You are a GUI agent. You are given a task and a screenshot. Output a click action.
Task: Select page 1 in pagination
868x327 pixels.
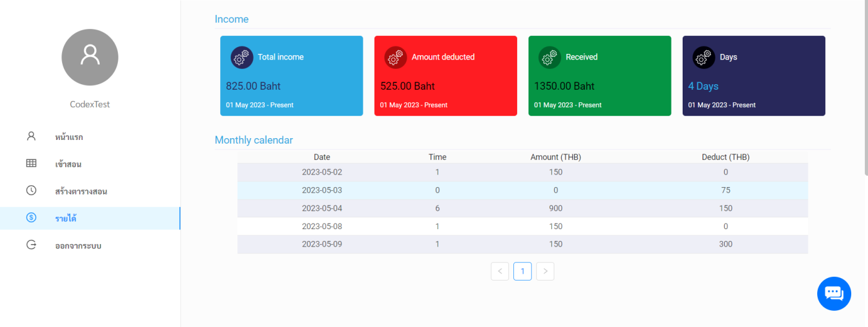[x=523, y=271]
